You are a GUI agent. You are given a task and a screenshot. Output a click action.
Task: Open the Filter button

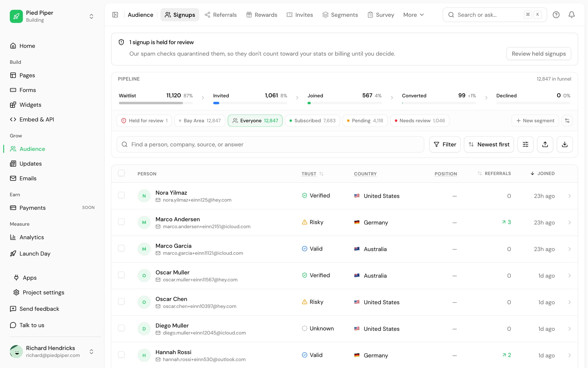coord(445,144)
